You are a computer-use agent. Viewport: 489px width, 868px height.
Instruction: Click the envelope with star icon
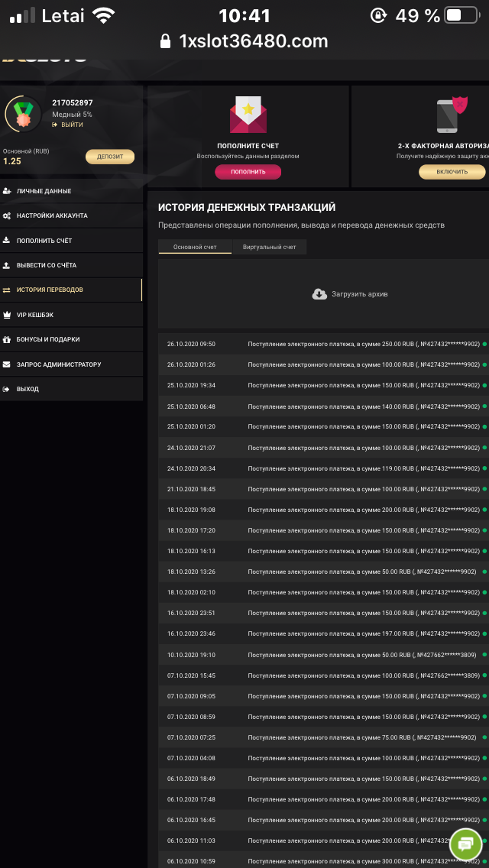248,115
